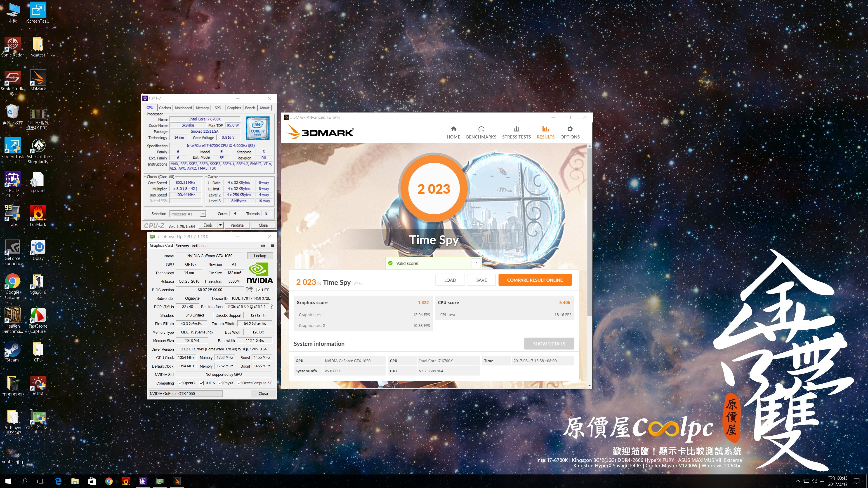868x488 pixels.
Task: Open the AURA desktop shortcut
Action: click(38, 386)
